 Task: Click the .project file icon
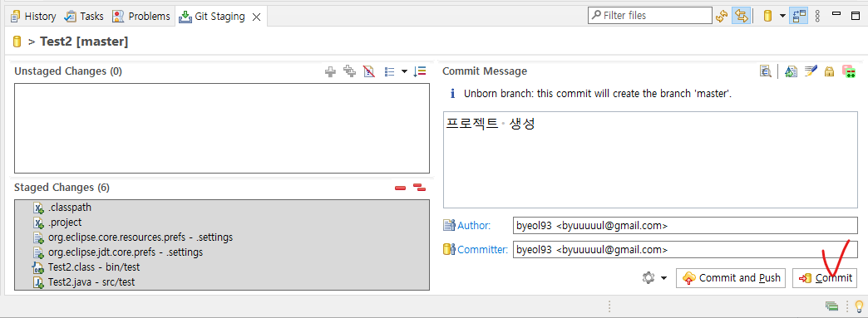[x=39, y=223]
